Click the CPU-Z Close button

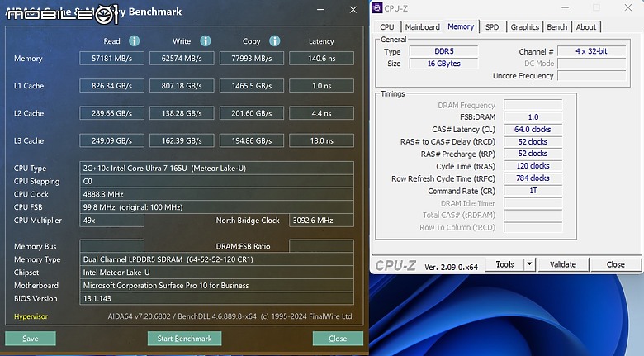click(616, 264)
